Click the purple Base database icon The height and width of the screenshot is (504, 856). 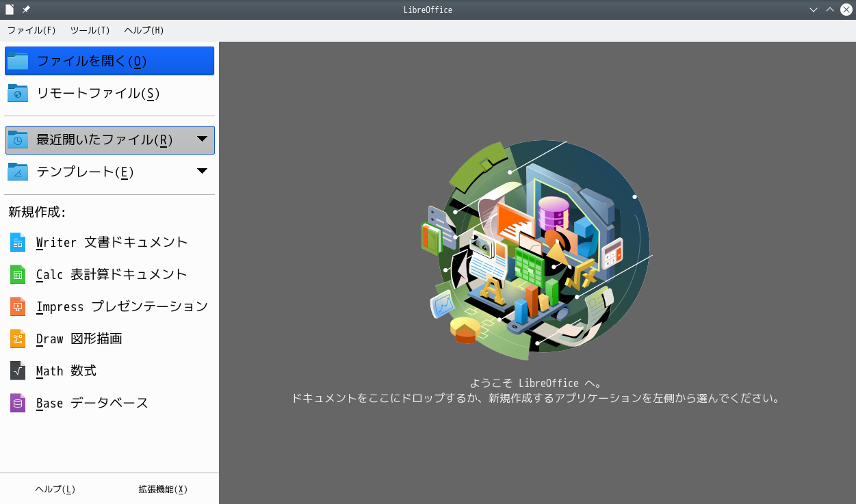(18, 403)
